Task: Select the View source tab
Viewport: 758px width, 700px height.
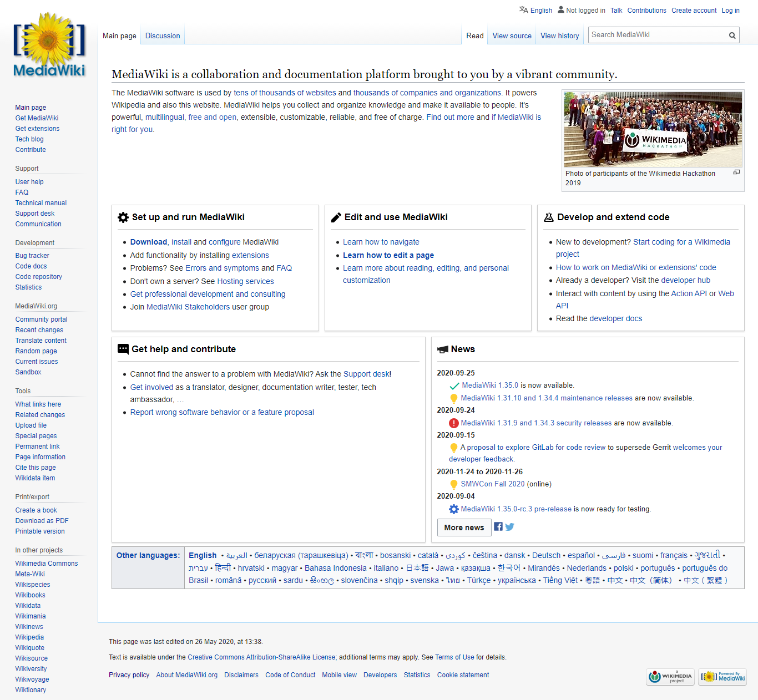Action: tap(511, 35)
